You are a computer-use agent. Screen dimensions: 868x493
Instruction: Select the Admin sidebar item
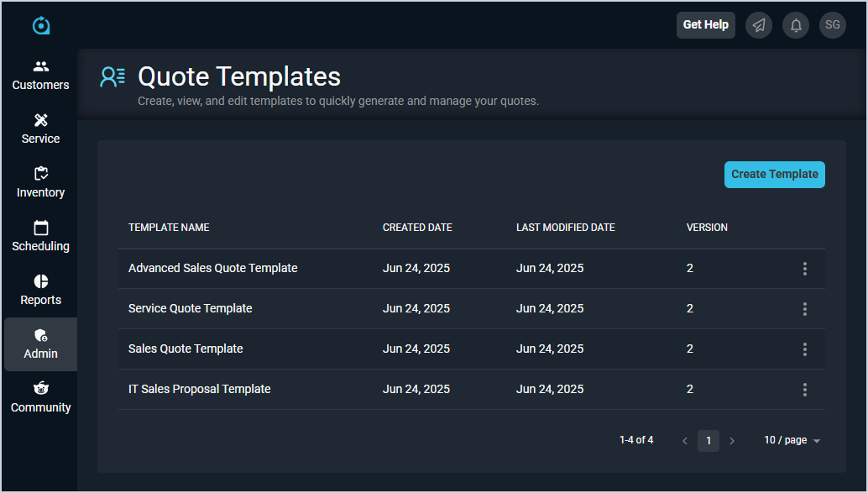[40, 344]
